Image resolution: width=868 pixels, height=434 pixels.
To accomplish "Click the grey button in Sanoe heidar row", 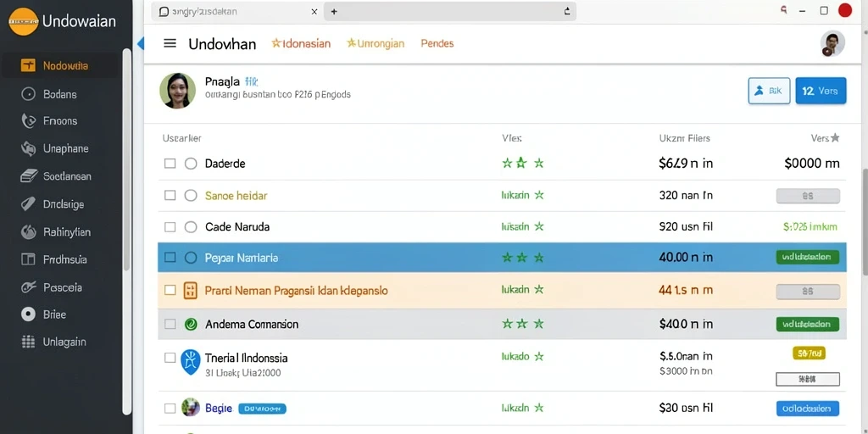I will [808, 196].
